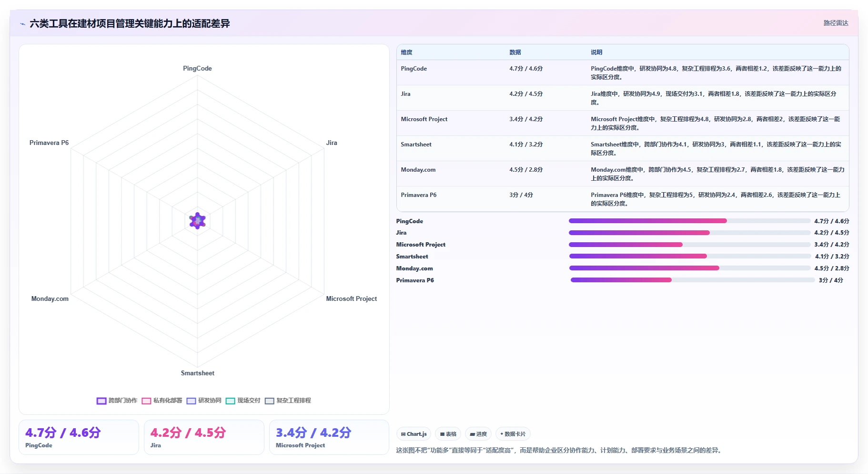Click the 3分 / 4分 table value

521,195
